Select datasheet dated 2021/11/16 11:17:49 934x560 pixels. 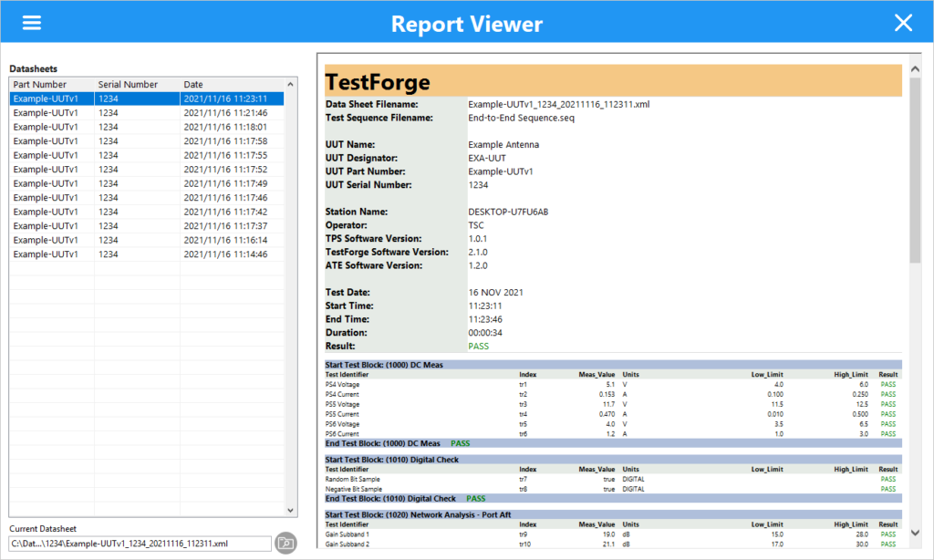(x=147, y=183)
